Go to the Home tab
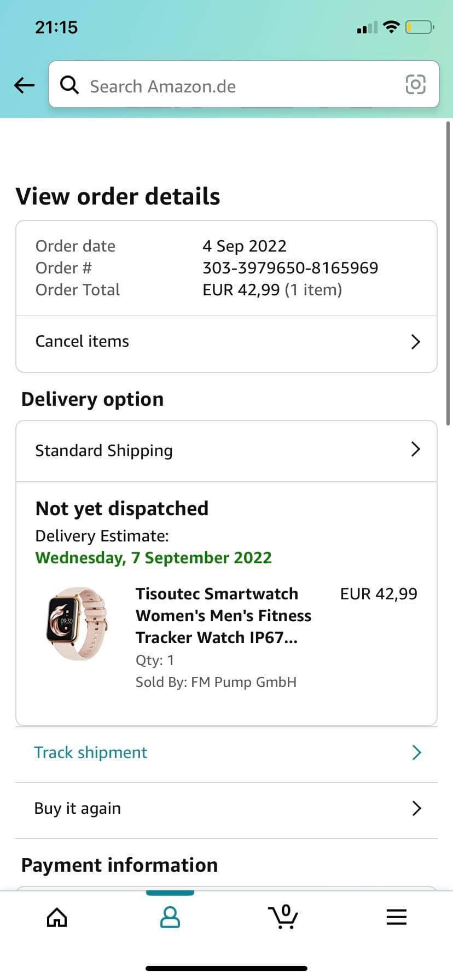This screenshot has width=453, height=980. [57, 917]
